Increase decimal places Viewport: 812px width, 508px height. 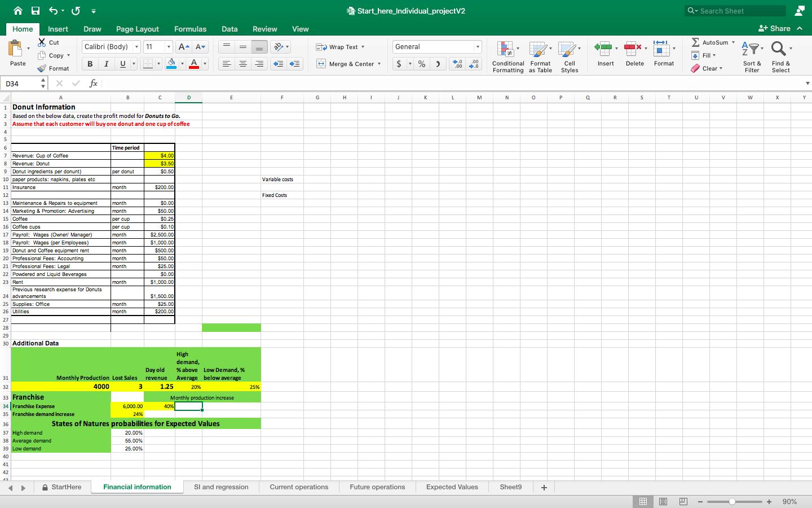click(x=458, y=64)
